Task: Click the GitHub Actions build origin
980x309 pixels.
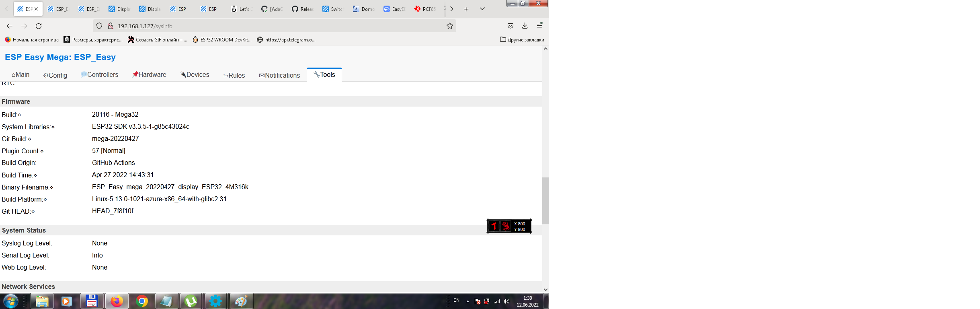Action: tap(113, 163)
